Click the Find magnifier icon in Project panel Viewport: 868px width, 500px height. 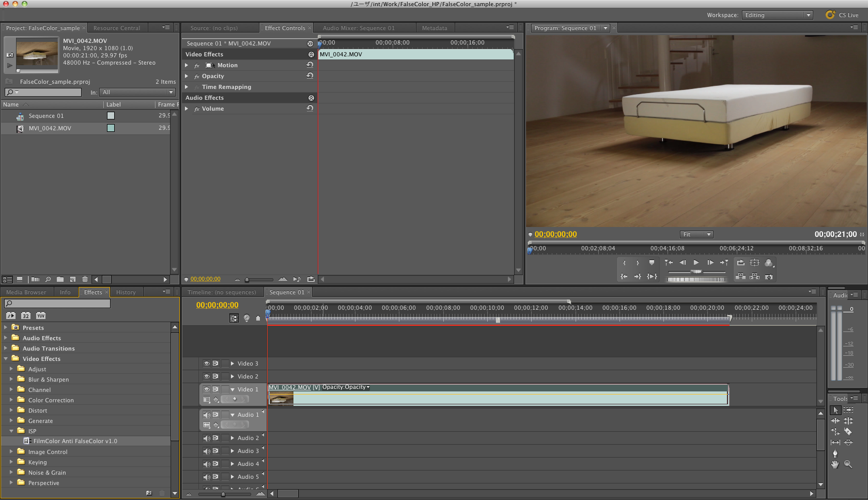48,279
